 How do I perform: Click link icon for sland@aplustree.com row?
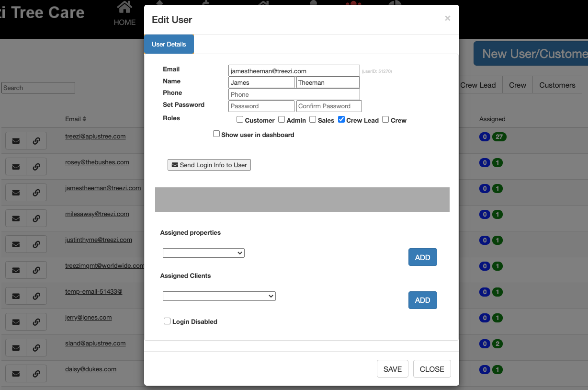(x=36, y=348)
